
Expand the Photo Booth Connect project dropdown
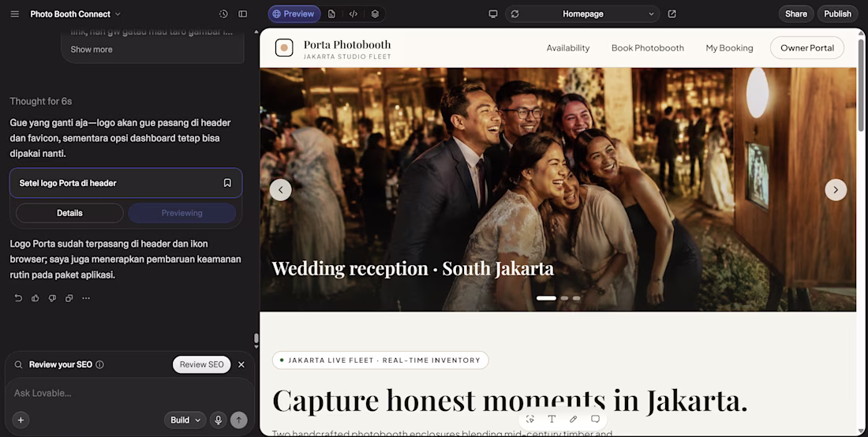[75, 14]
